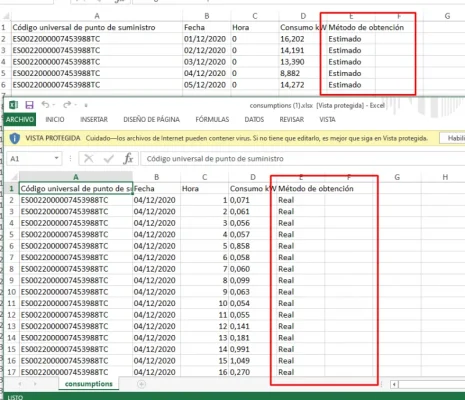The width and height of the screenshot is (465, 400).
Task: Redo the action with the forward arrow icon
Action: tap(67, 105)
